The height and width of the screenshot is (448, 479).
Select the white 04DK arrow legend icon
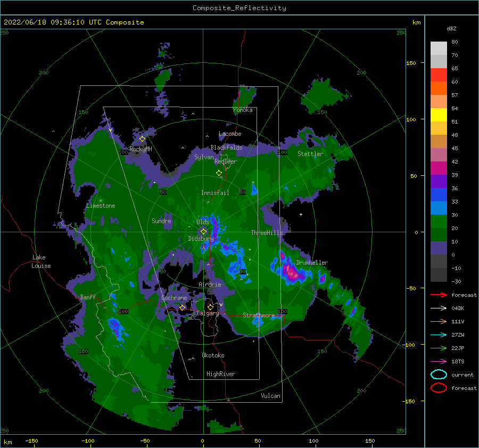tap(439, 308)
